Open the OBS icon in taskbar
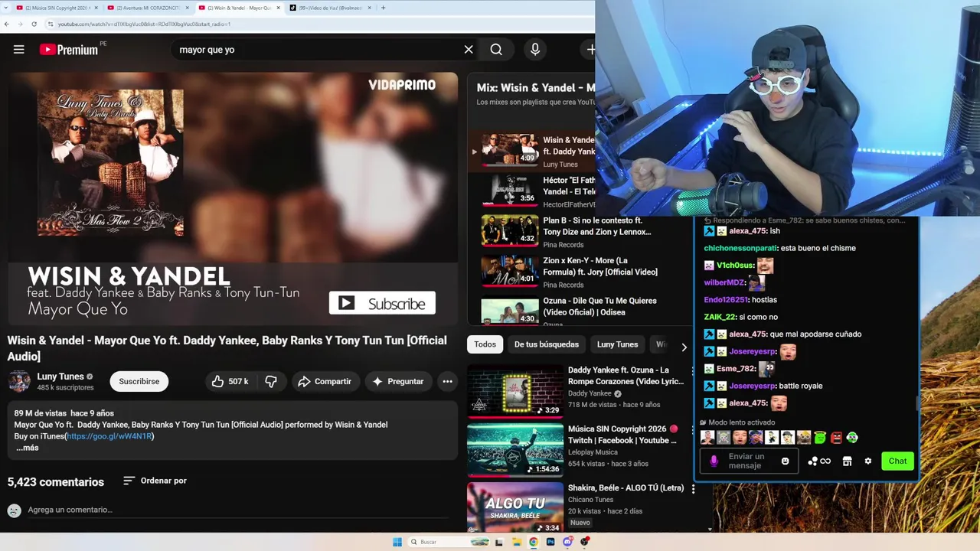 tap(585, 542)
